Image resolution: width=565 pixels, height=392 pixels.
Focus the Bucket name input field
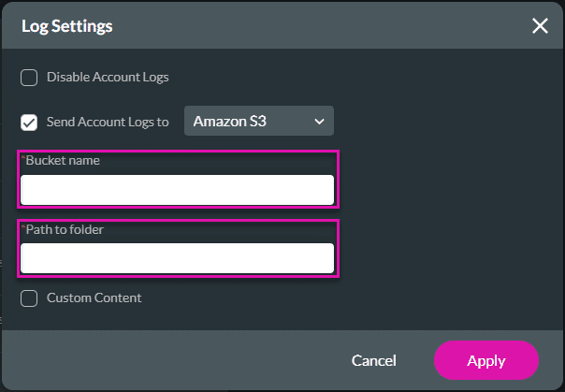177,190
